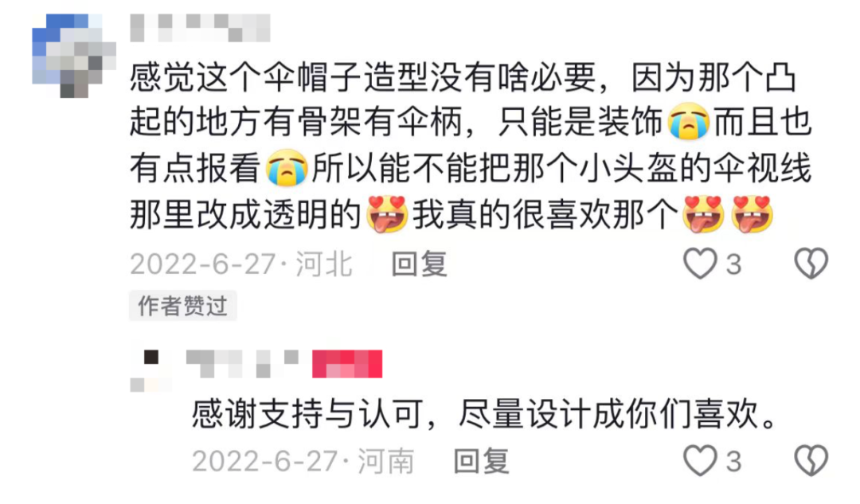Open the top commenter's blurred username

click(x=200, y=28)
